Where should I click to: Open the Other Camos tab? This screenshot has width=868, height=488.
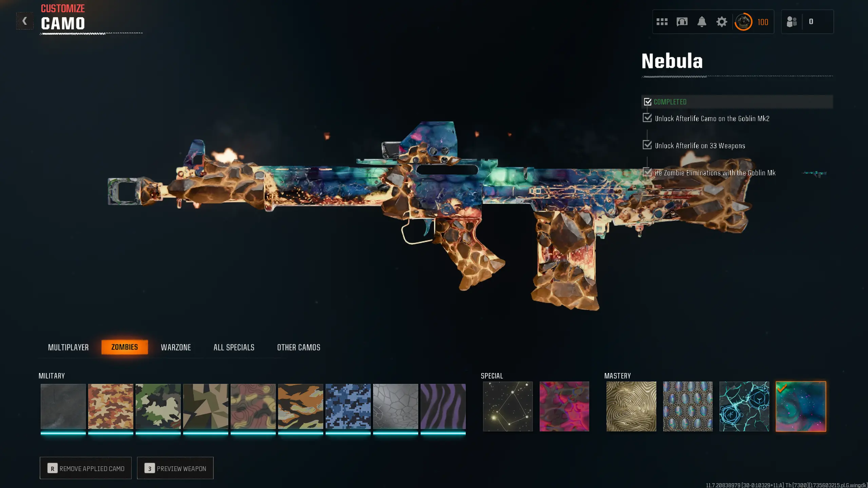click(x=298, y=347)
